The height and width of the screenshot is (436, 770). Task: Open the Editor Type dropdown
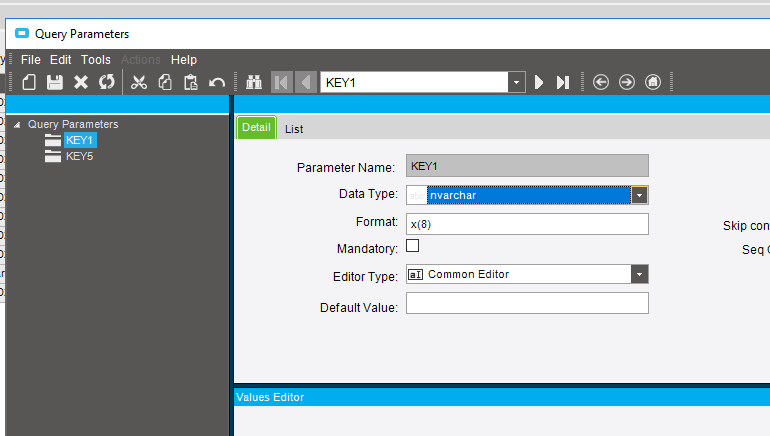point(639,274)
